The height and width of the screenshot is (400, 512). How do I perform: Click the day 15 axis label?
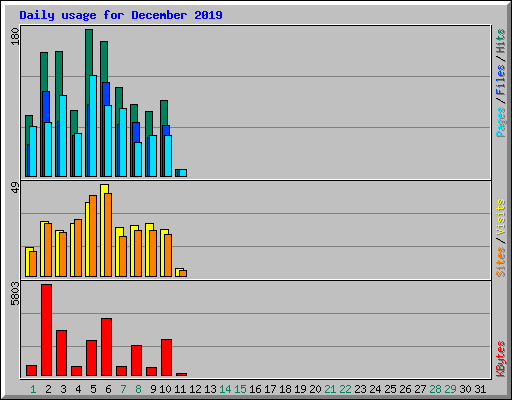(x=240, y=389)
